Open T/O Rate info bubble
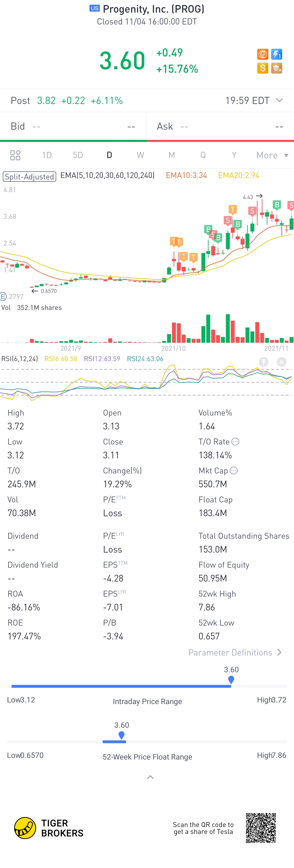 tap(236, 441)
